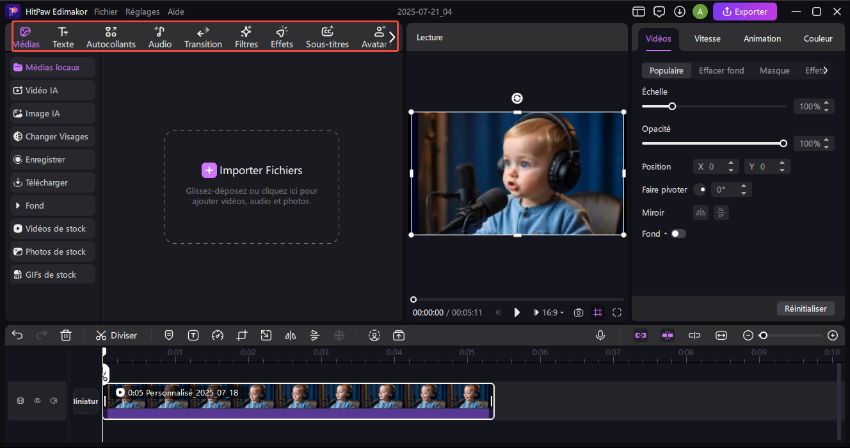
Task: Click the rotation handle above the preview
Action: pos(517,98)
